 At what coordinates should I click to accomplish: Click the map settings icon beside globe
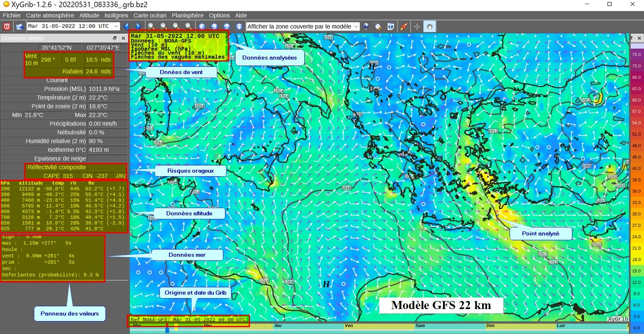point(378,27)
